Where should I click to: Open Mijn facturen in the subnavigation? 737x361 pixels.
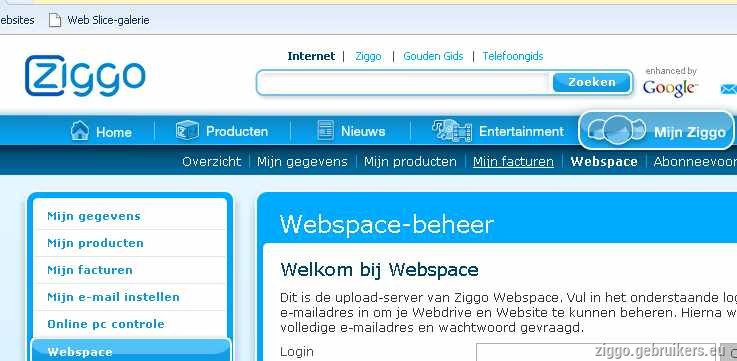click(x=513, y=162)
